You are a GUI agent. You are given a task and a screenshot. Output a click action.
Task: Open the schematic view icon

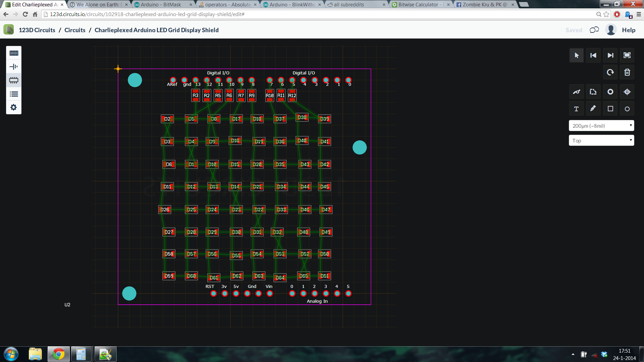[x=13, y=66]
